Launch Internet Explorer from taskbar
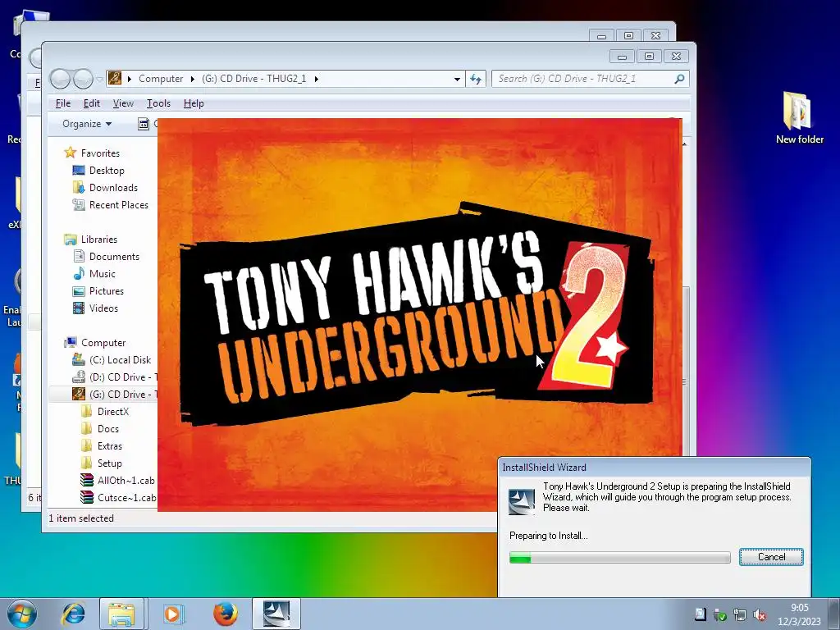Image resolution: width=840 pixels, height=630 pixels. 73,614
